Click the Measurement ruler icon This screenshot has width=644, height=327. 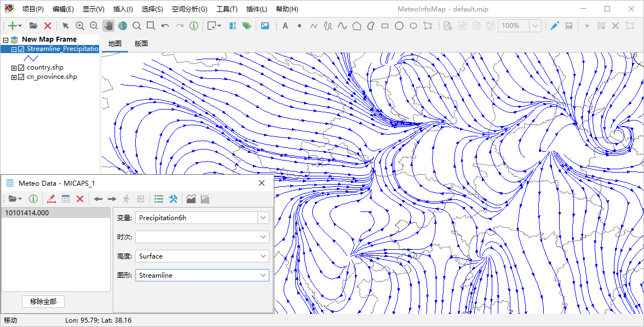pyautogui.click(x=232, y=26)
